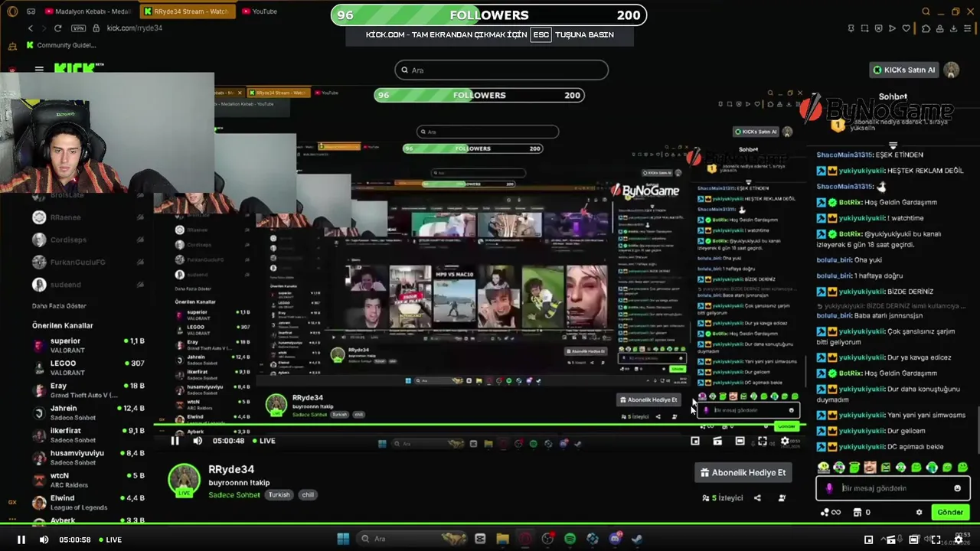Click the RRyde34 streamer avatar with LIVE badge
980x551 pixels.
tap(184, 481)
